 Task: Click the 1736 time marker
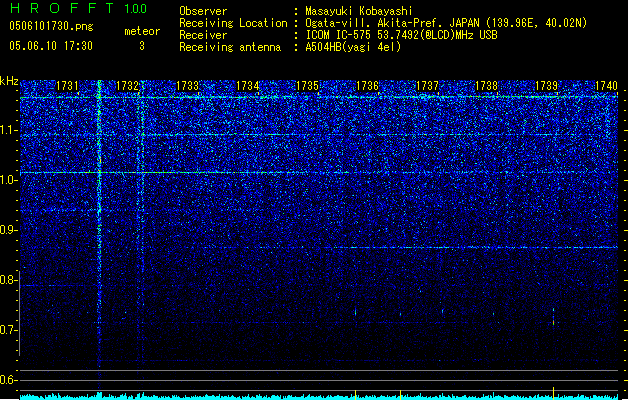367,86
